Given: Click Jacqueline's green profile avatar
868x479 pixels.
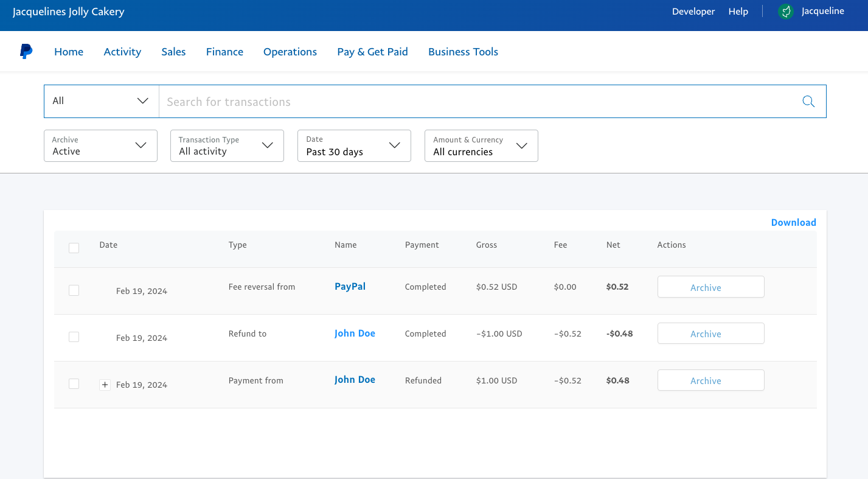Looking at the screenshot, I should click(x=786, y=12).
